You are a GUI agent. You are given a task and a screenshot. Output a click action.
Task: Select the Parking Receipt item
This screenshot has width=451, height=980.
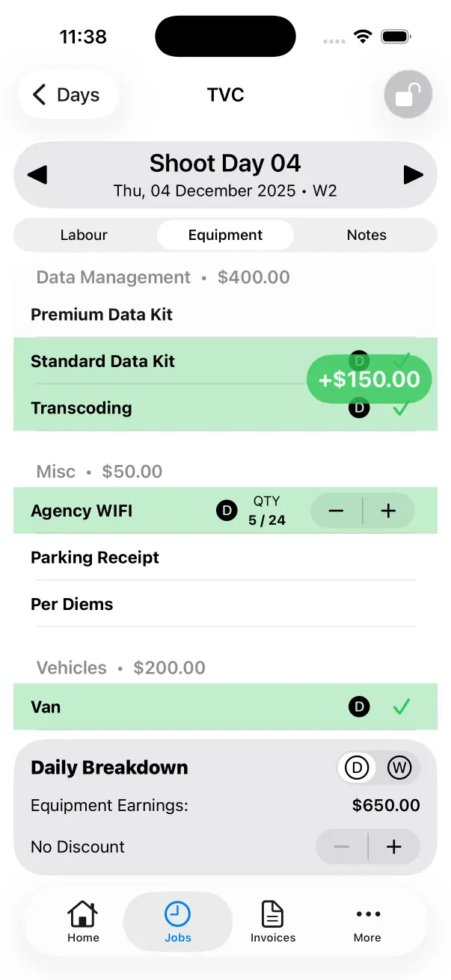tap(94, 557)
